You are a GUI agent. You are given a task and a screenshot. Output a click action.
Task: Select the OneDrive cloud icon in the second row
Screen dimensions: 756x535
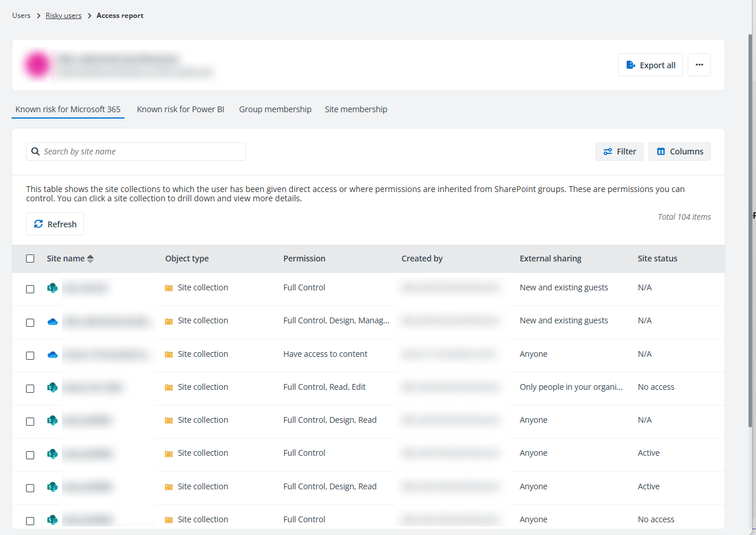pyautogui.click(x=52, y=320)
